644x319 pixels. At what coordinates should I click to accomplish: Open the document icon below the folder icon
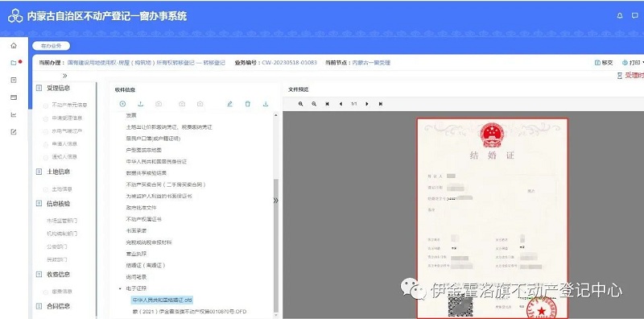pos(14,81)
